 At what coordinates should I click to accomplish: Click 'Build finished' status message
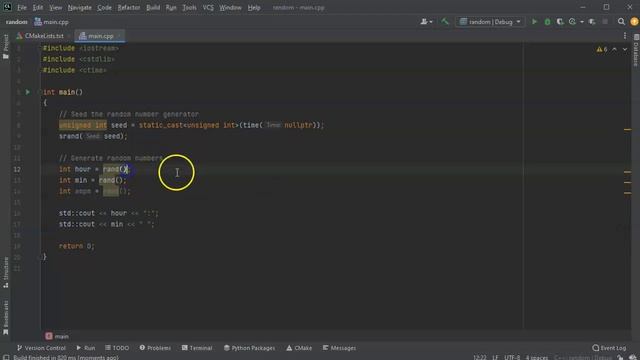[66, 358]
